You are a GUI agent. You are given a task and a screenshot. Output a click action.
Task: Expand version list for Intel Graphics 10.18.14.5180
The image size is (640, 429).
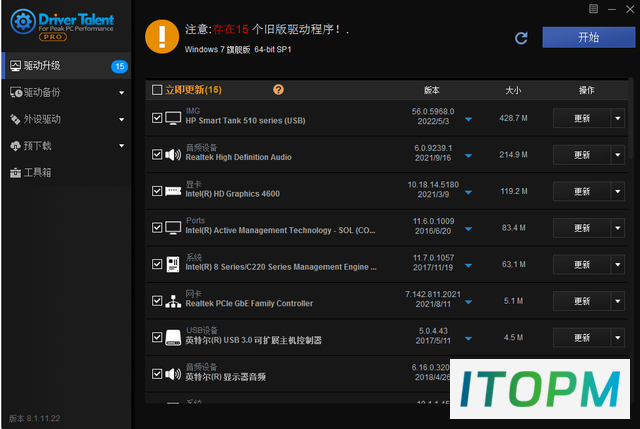[469, 193]
